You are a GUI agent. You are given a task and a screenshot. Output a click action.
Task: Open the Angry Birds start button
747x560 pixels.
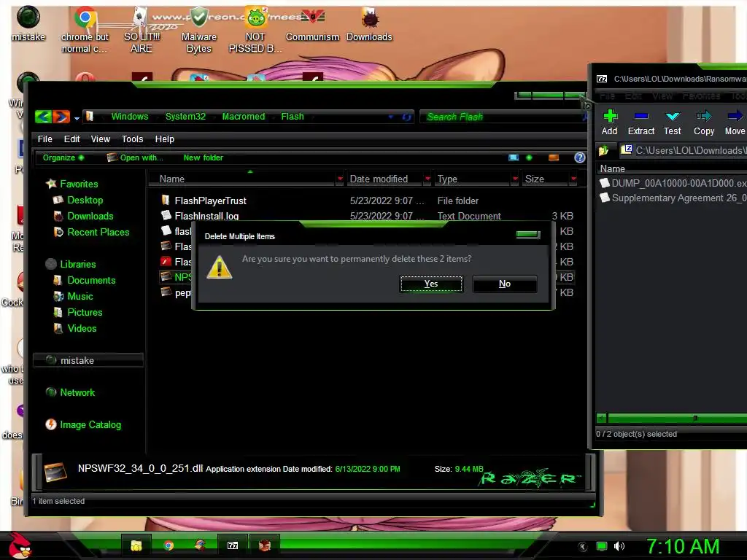20,545
